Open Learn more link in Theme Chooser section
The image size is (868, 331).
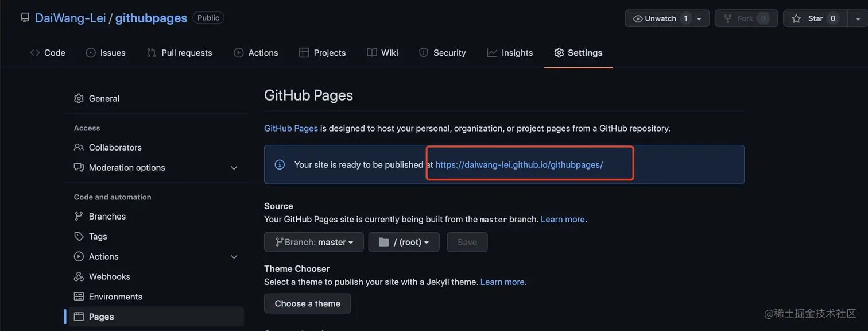pyautogui.click(x=502, y=282)
